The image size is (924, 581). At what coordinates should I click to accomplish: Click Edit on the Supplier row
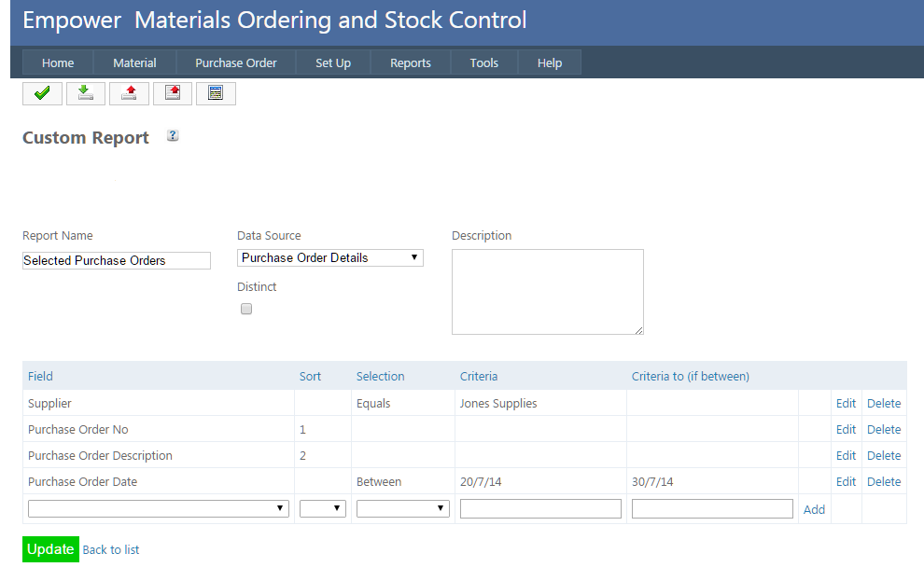(x=846, y=404)
